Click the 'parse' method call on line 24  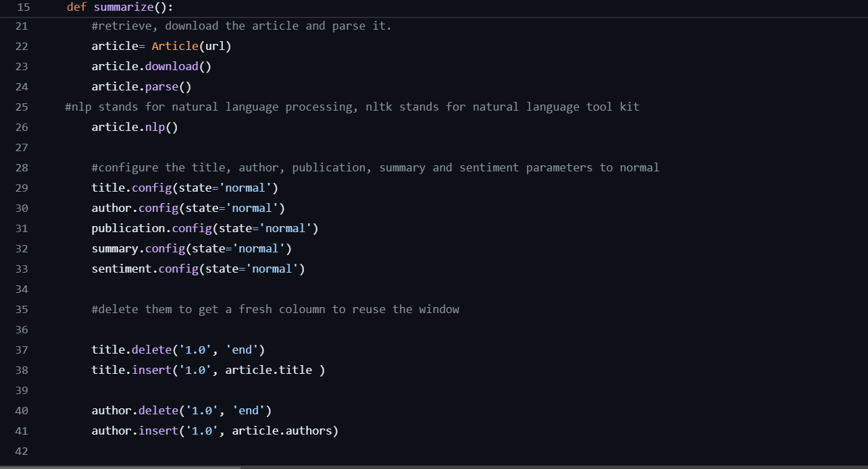(x=161, y=86)
